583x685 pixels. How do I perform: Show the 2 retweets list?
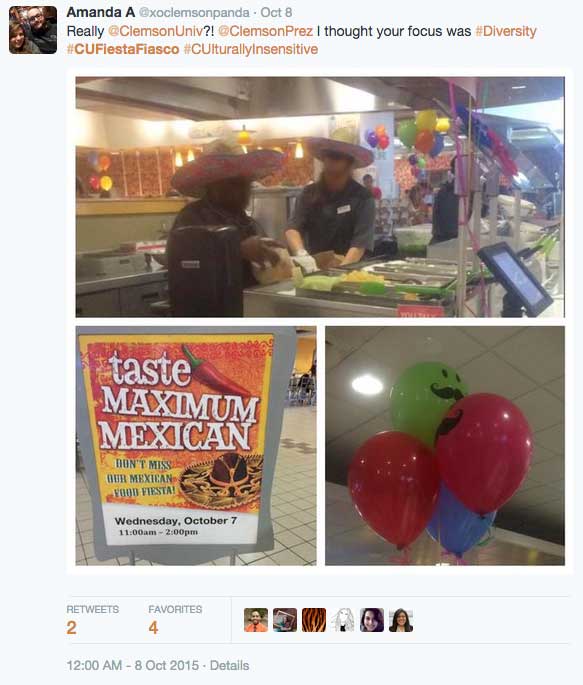coord(93,620)
